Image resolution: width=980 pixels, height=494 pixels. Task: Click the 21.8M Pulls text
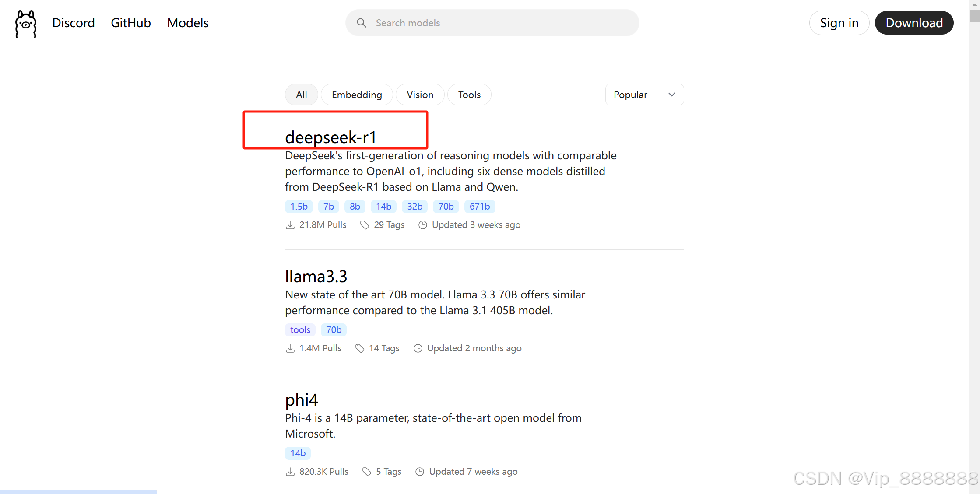323,225
